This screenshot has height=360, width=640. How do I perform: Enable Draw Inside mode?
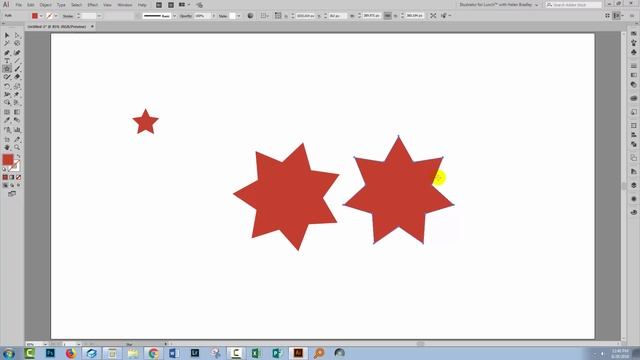[x=18, y=185]
